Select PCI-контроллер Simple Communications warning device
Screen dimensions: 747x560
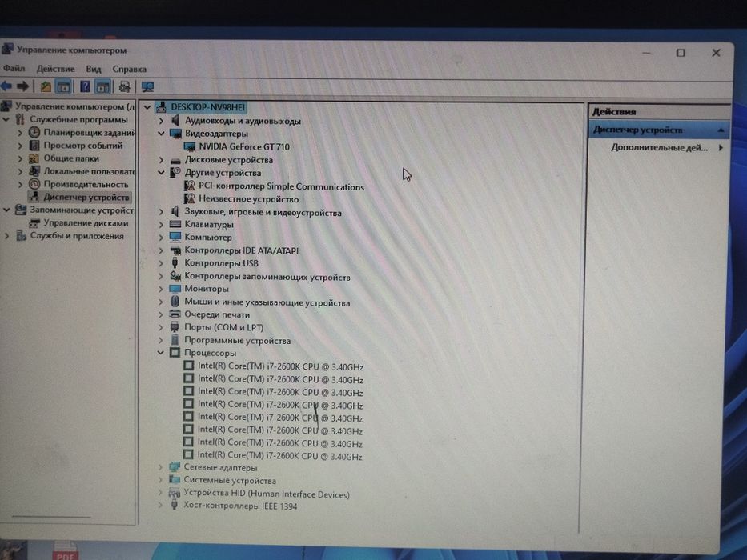click(x=281, y=186)
